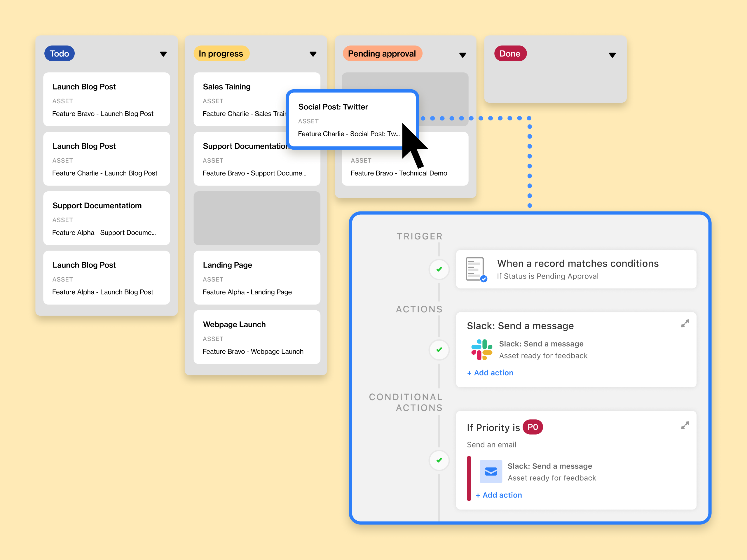
Task: Select the Todo status label
Action: (60, 54)
